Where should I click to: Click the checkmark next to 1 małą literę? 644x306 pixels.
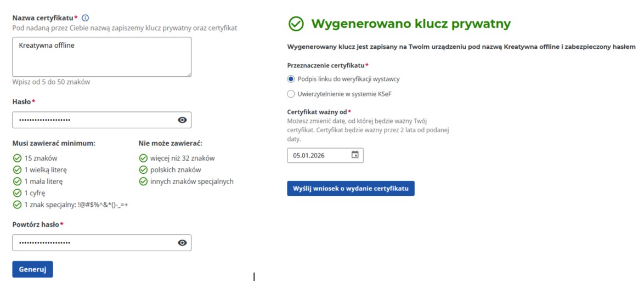tap(17, 181)
